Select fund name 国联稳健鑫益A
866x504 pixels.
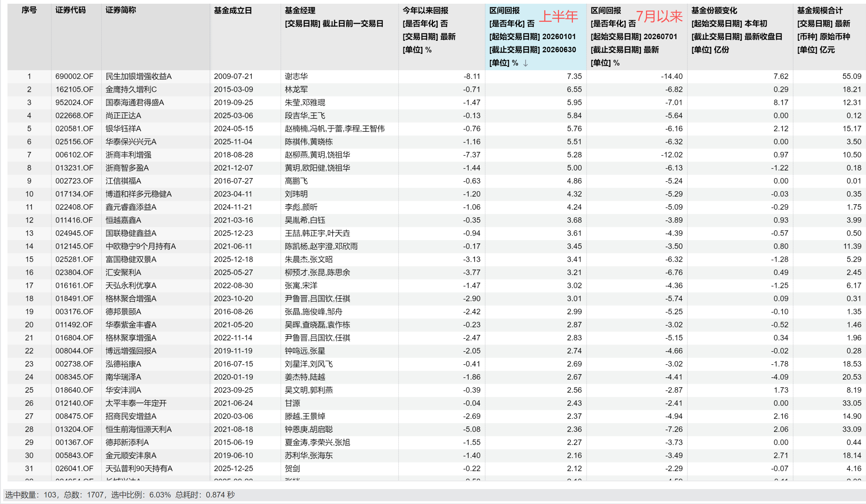tap(131, 233)
